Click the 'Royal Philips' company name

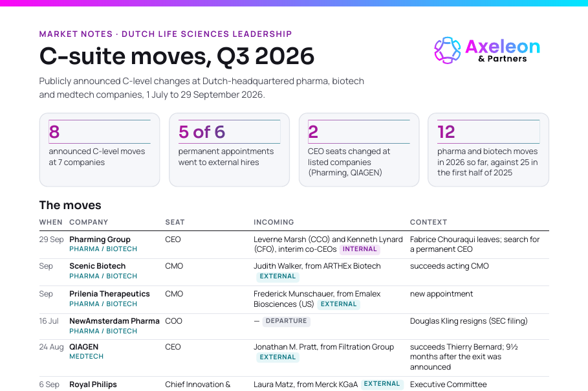click(x=93, y=385)
